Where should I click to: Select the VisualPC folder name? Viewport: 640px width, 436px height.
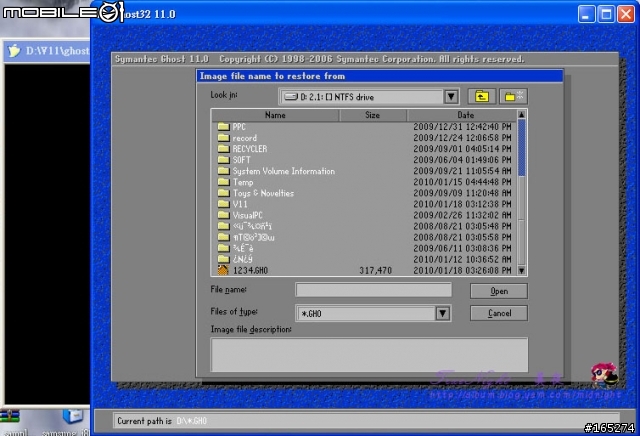tap(248, 215)
